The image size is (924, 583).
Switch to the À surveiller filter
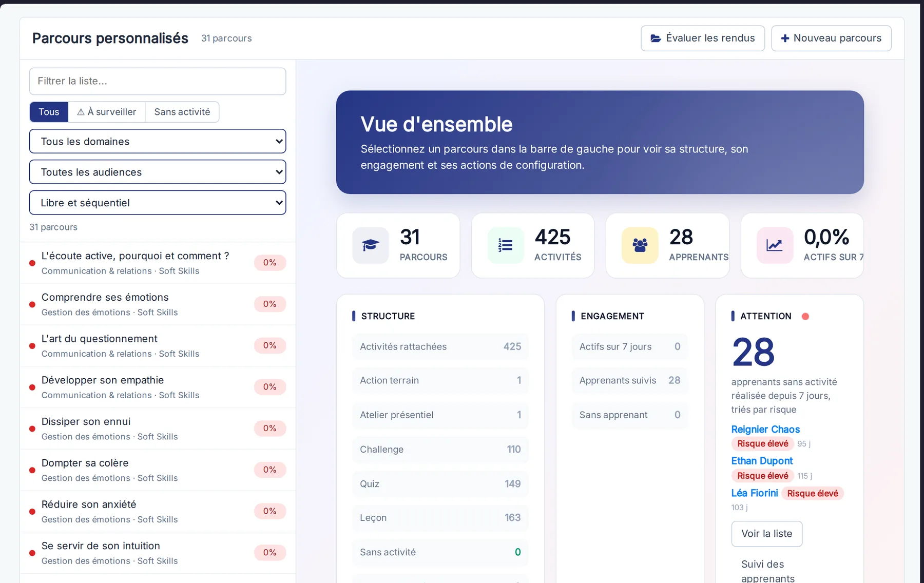coord(107,112)
